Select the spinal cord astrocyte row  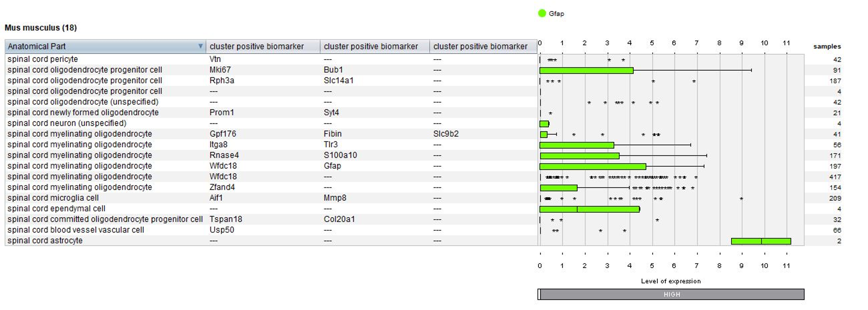pyautogui.click(x=271, y=240)
